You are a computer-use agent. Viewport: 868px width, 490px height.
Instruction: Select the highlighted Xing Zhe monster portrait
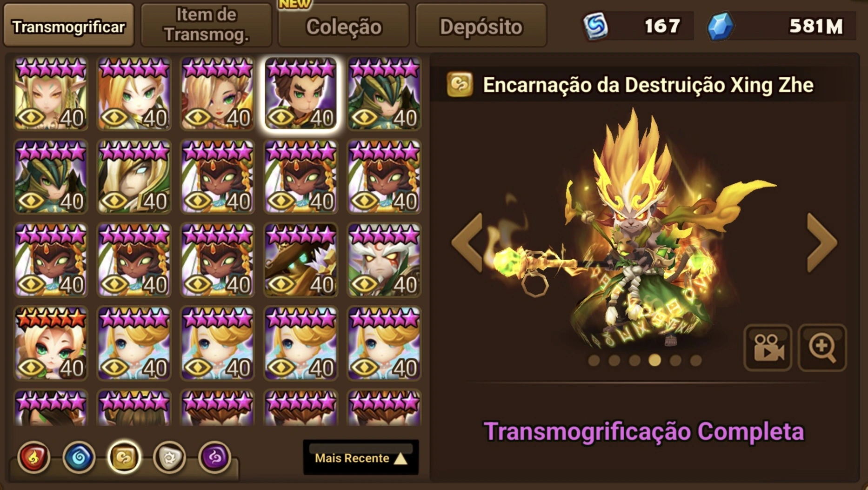pos(301,94)
